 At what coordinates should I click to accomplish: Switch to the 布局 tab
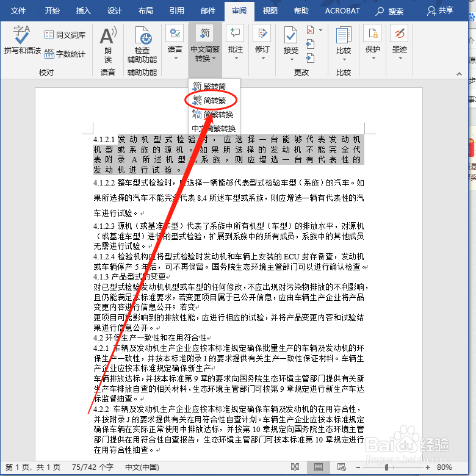pos(146,11)
